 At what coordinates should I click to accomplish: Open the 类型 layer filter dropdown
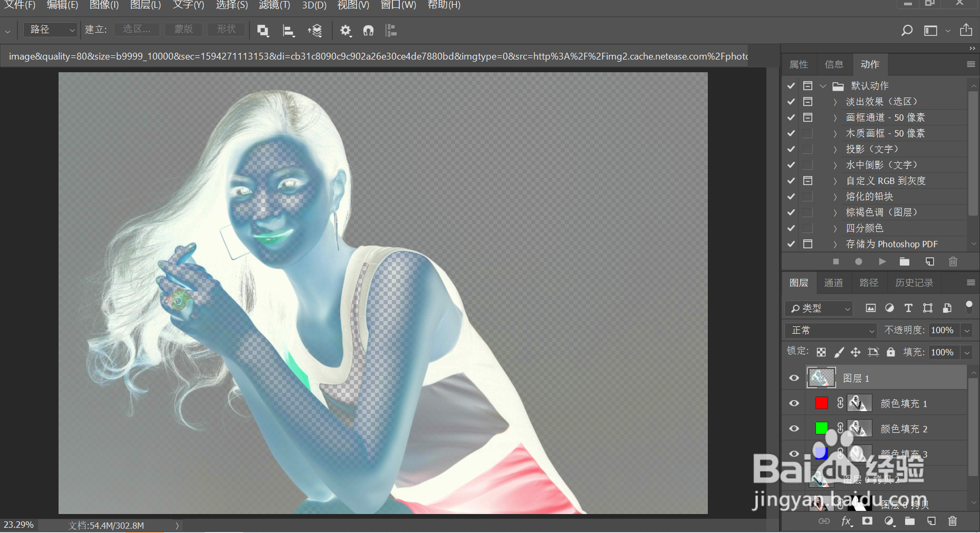tap(819, 308)
